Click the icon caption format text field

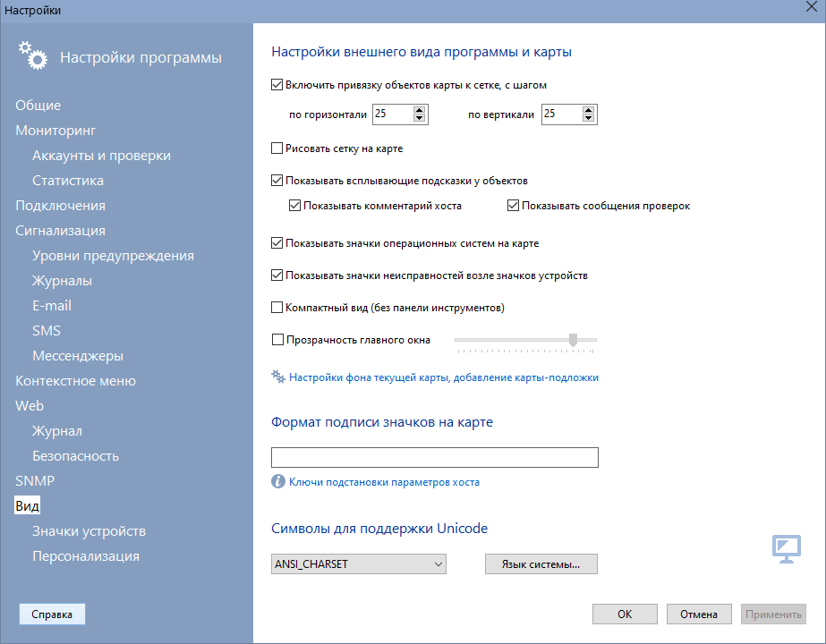[435, 457]
